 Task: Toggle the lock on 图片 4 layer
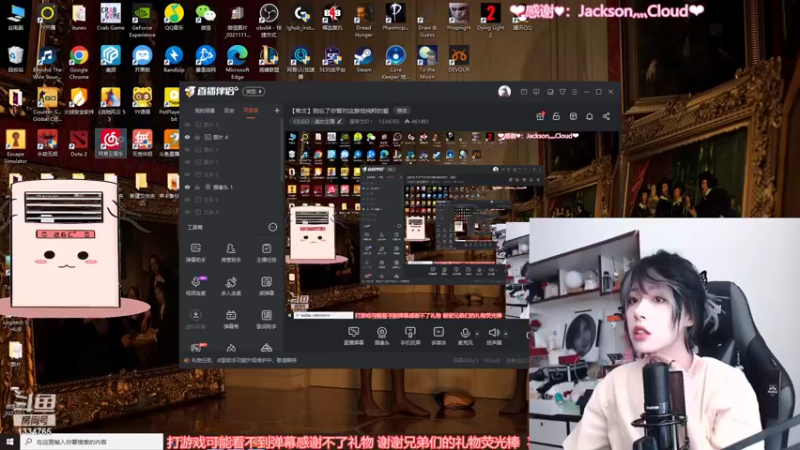[x=197, y=137]
